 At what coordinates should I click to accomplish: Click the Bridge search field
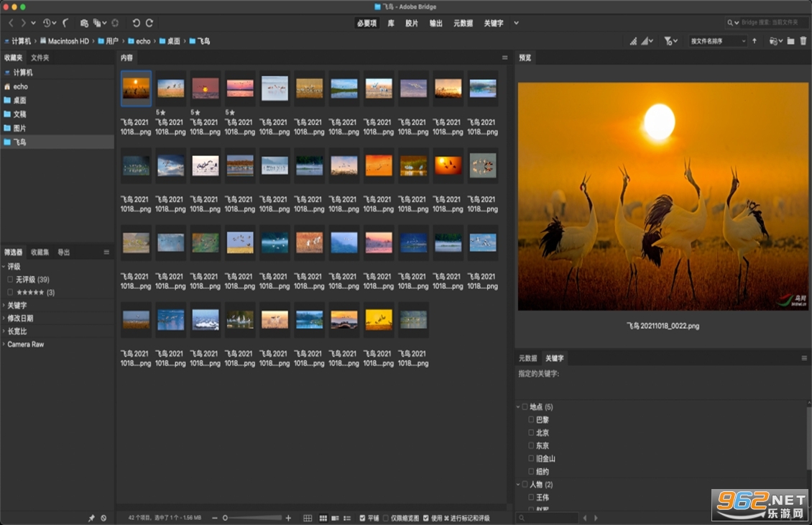coord(772,22)
